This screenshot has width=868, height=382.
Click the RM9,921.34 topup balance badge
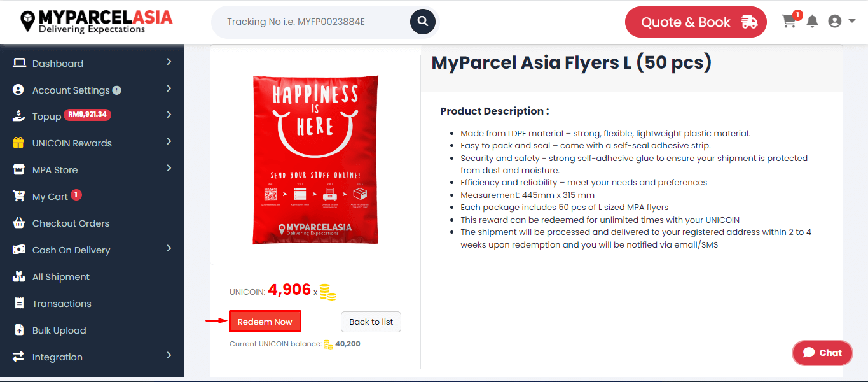tap(88, 115)
